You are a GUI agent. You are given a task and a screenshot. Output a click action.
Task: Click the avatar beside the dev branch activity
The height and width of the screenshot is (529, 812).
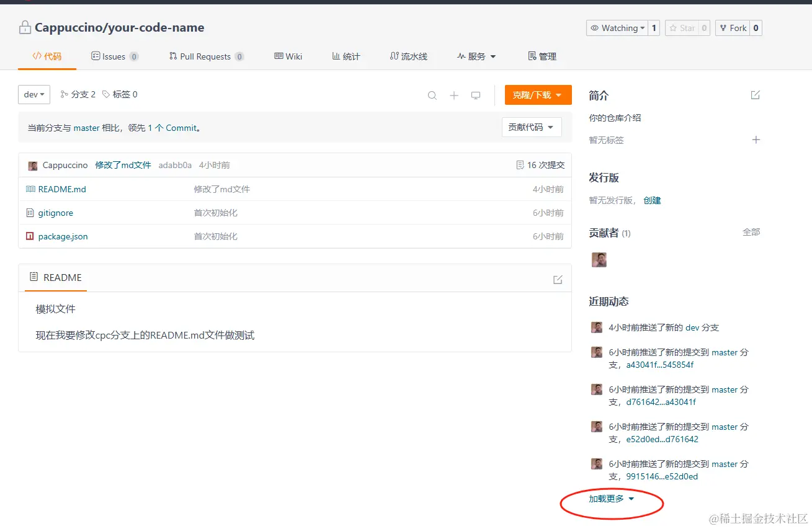coord(597,327)
